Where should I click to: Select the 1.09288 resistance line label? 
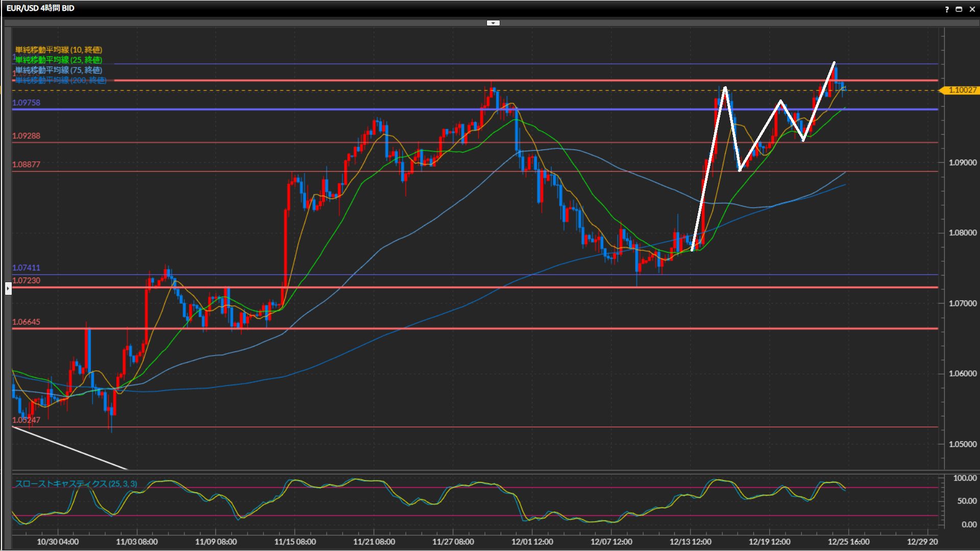click(26, 136)
